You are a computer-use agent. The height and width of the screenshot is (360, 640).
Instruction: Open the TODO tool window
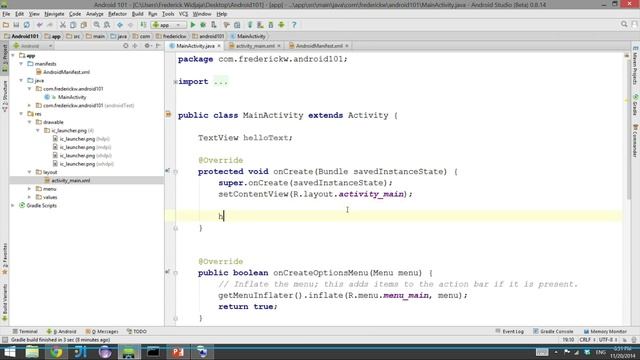(137, 331)
